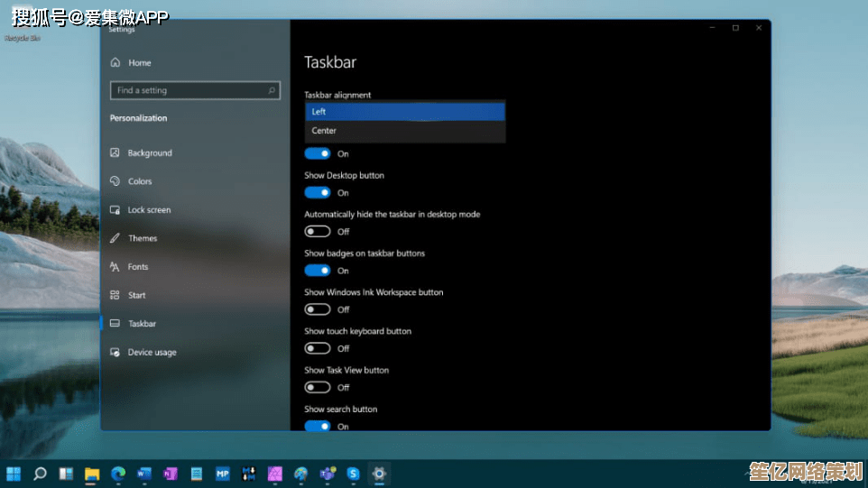Disable Show badges on taskbar buttons

(317, 271)
